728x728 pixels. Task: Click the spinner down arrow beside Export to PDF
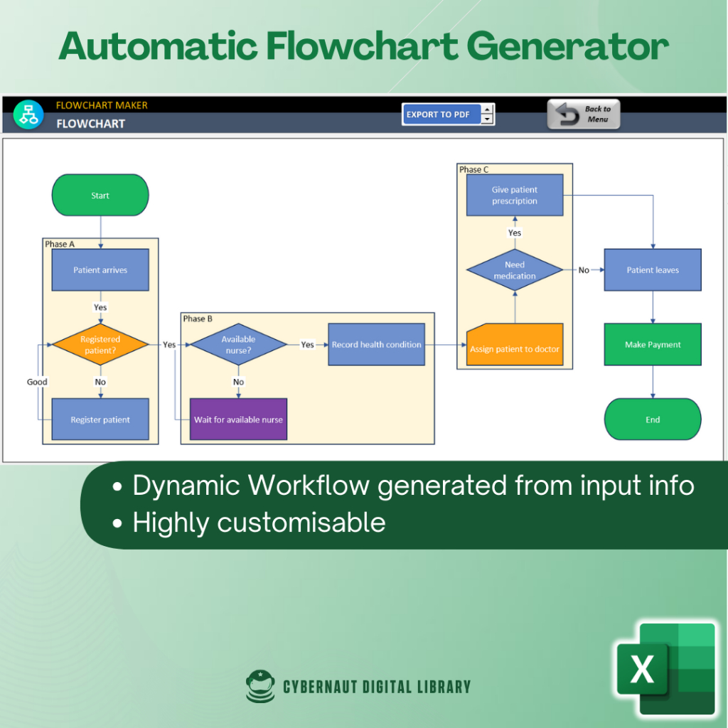click(x=487, y=119)
